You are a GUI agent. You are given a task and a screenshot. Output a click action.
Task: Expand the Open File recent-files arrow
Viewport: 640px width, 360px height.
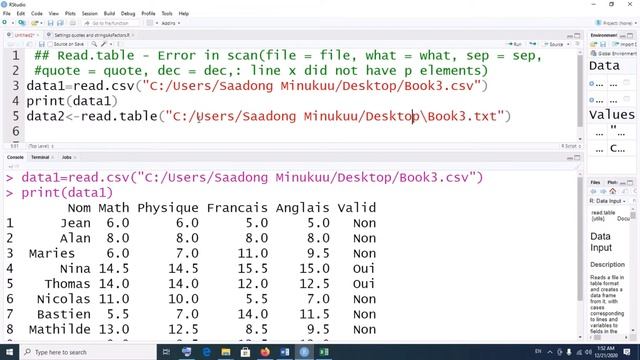pos(41,23)
